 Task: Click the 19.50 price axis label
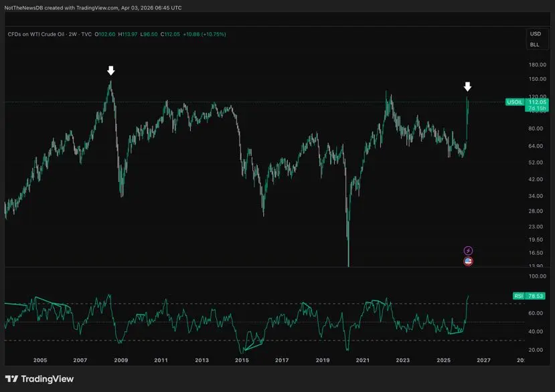click(536, 239)
